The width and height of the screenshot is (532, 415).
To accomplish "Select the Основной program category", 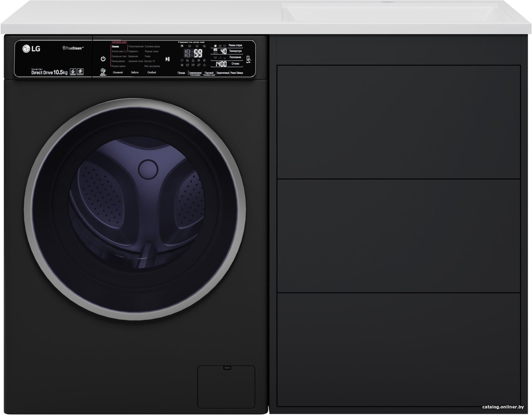I will click(118, 72).
